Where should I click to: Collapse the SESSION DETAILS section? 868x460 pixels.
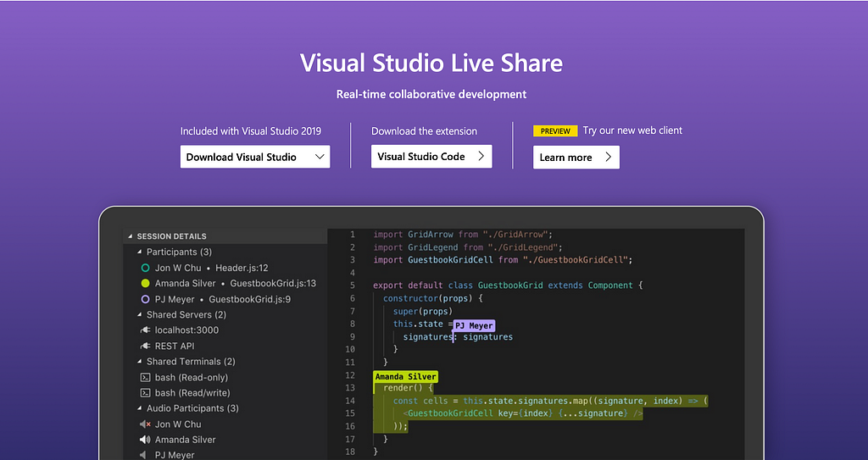tap(131, 236)
